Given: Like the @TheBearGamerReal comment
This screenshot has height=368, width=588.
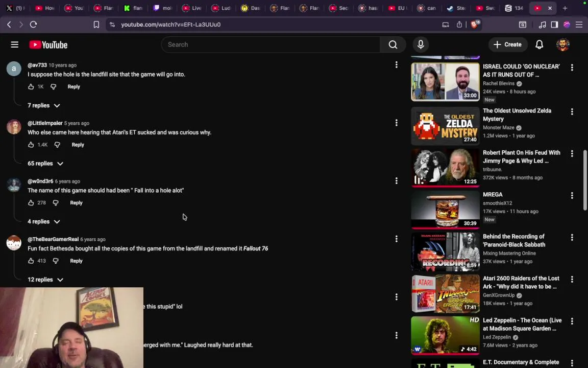Looking at the screenshot, I should coord(31,261).
